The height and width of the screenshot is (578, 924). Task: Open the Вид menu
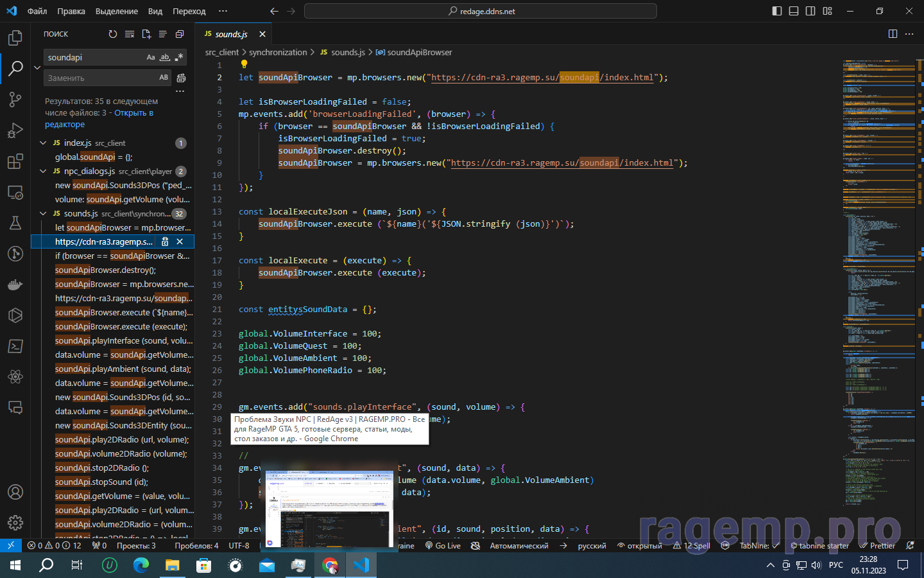[155, 11]
